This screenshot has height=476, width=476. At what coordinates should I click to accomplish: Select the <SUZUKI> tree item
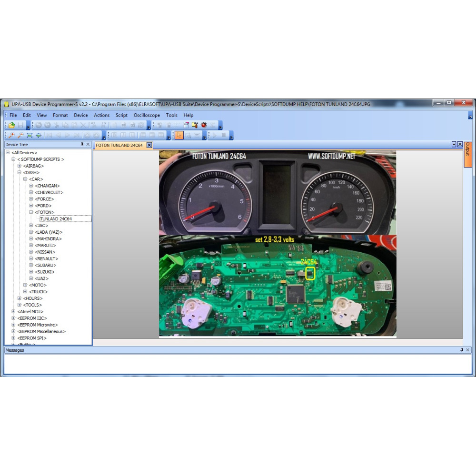[x=45, y=272]
